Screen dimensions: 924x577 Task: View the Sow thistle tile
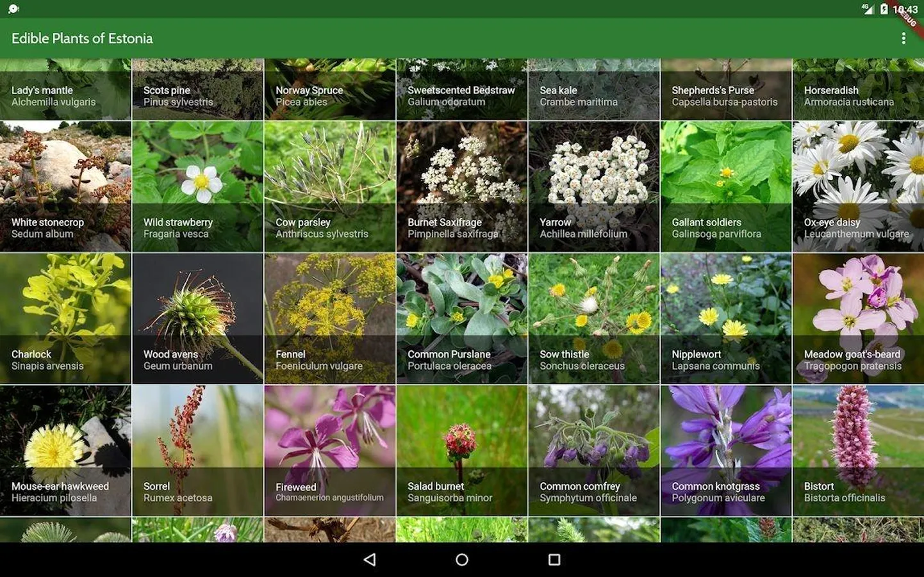pyautogui.click(x=594, y=318)
